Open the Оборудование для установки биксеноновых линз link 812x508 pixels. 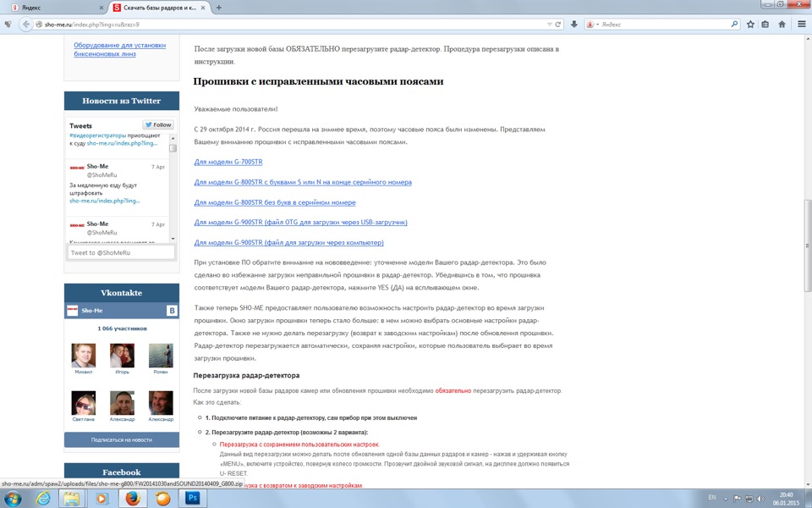tap(119, 49)
